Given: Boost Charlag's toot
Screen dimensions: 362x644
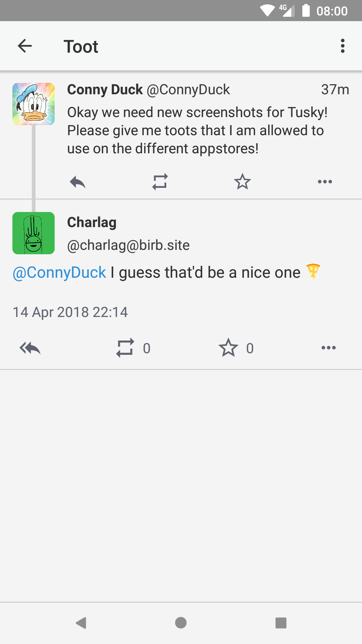Looking at the screenshot, I should click(x=125, y=348).
